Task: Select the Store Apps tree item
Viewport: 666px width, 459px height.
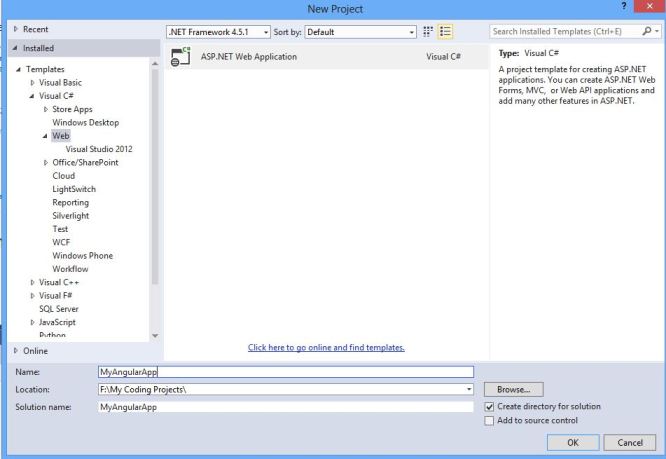Action: [72, 109]
